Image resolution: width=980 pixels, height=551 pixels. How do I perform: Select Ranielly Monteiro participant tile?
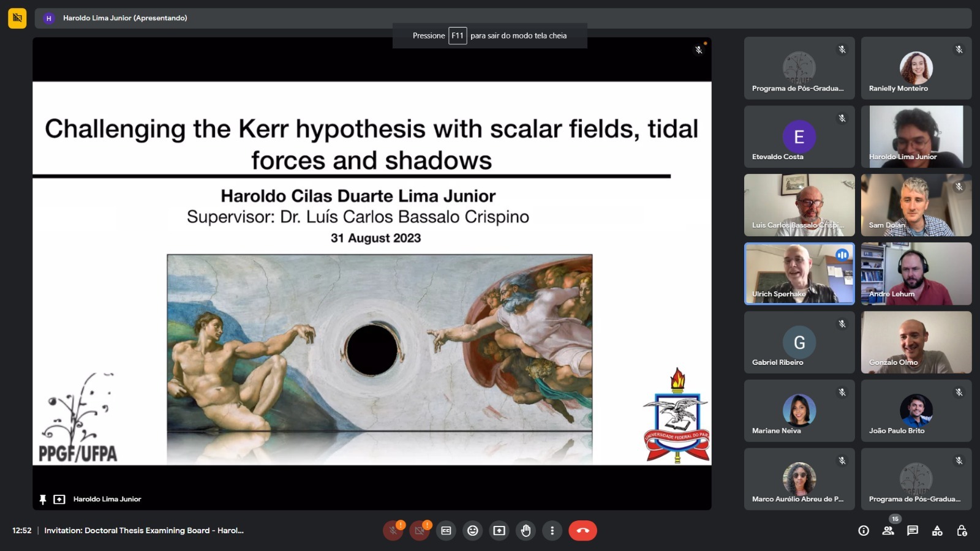tap(916, 68)
